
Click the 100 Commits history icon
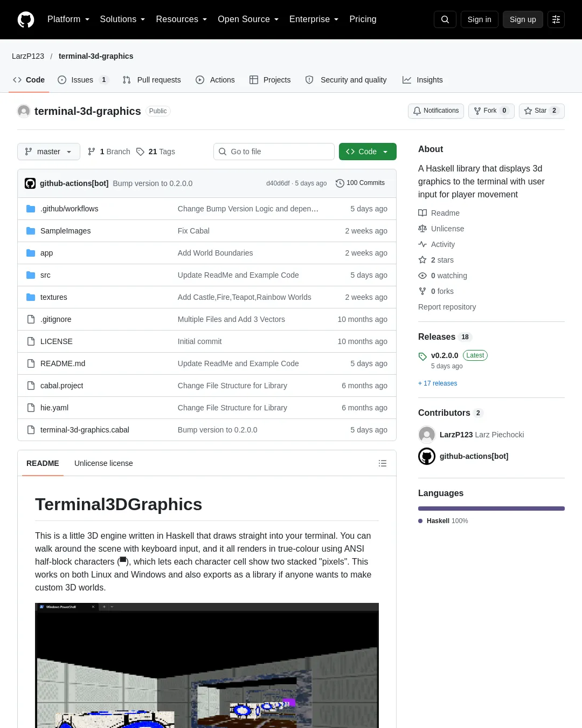click(x=339, y=183)
